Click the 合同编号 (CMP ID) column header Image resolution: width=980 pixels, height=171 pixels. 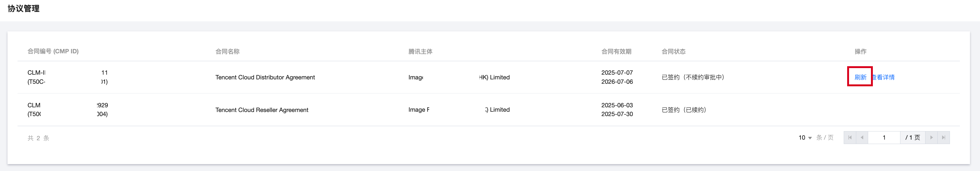click(53, 51)
